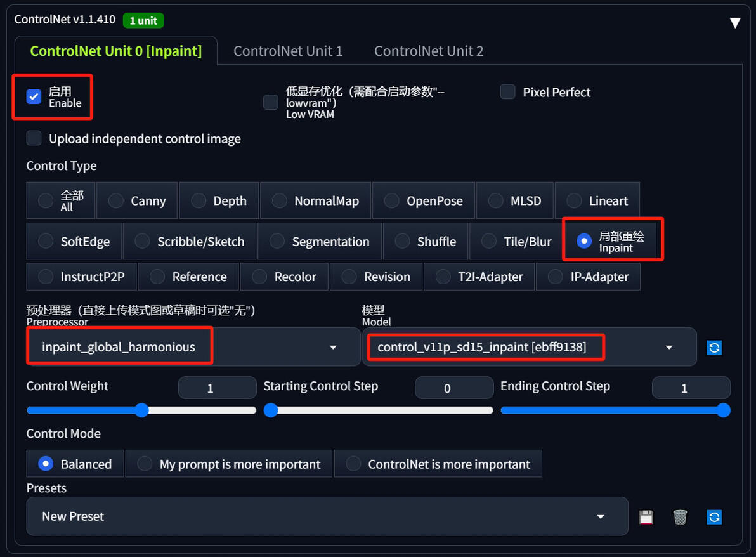Collapse the ControlNet panel triangle
Screen dimensions: 756x557
[x=734, y=23]
